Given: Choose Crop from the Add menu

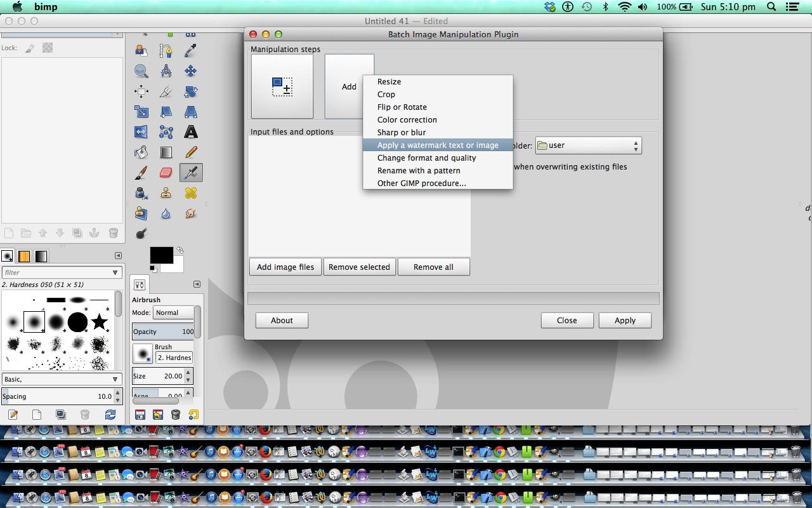Looking at the screenshot, I should tap(438, 94).
